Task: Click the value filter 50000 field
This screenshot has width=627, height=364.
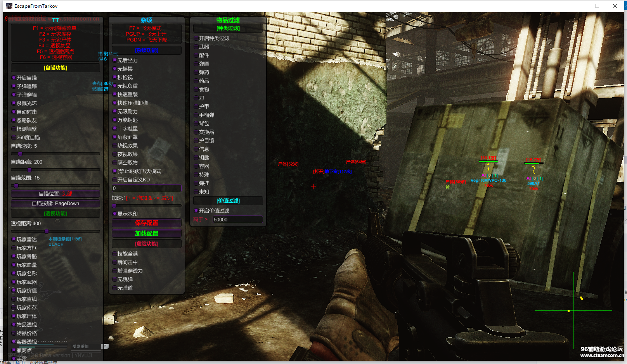Action: coord(237,219)
